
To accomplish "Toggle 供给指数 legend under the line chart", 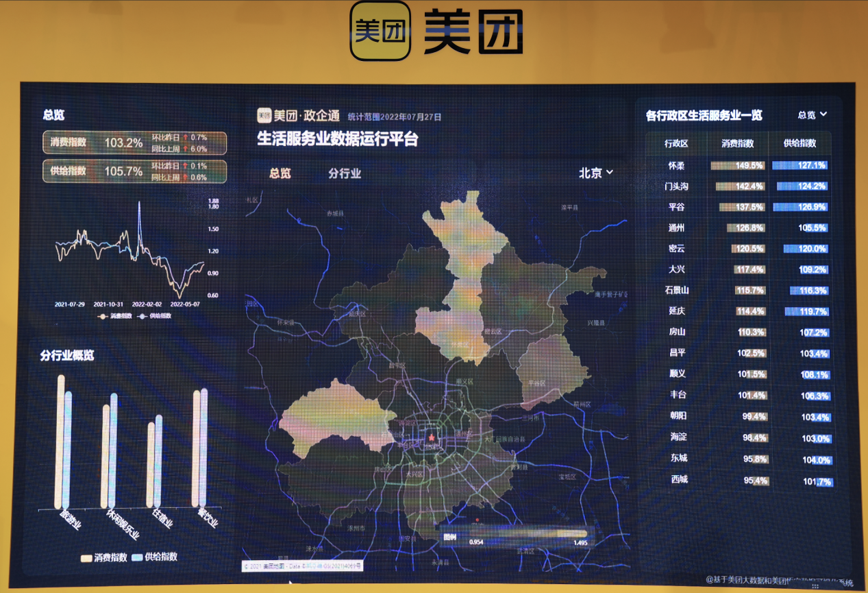I will [153, 317].
